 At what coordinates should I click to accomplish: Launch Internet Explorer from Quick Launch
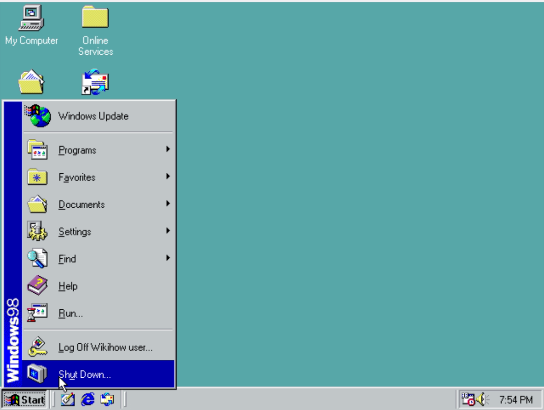[x=87, y=399]
